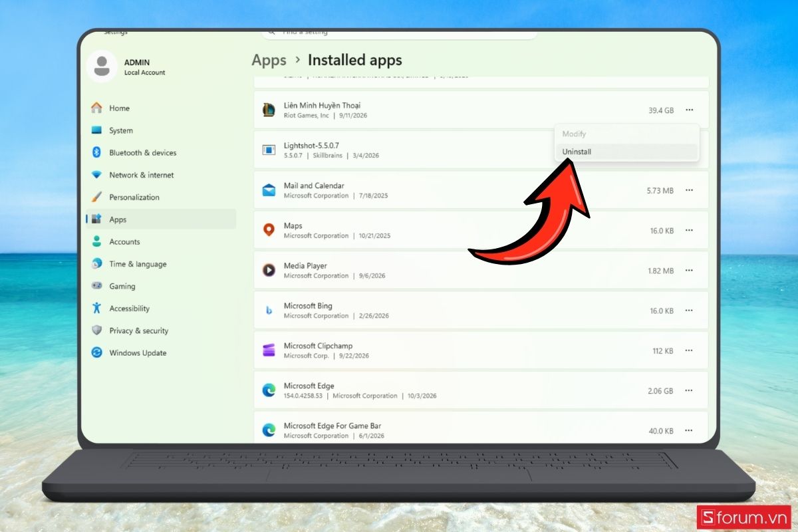Click the Find a setting search box
The width and height of the screenshot is (798, 532).
tap(399, 32)
